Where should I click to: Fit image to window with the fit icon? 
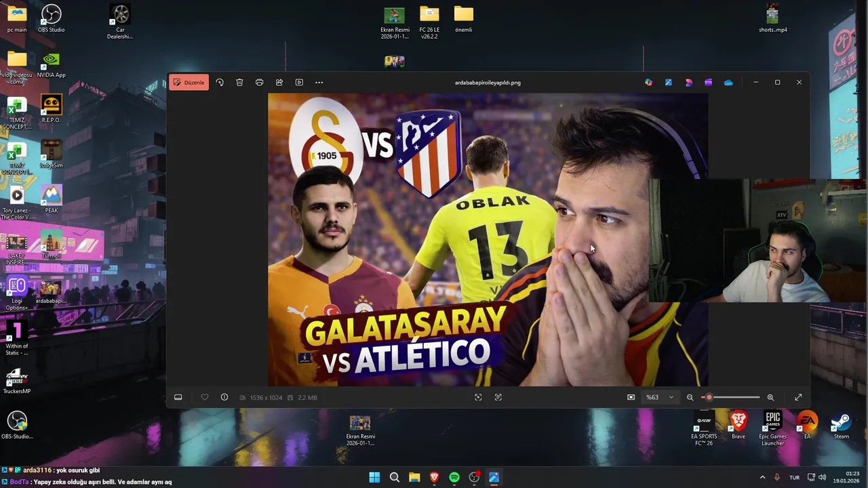click(631, 397)
